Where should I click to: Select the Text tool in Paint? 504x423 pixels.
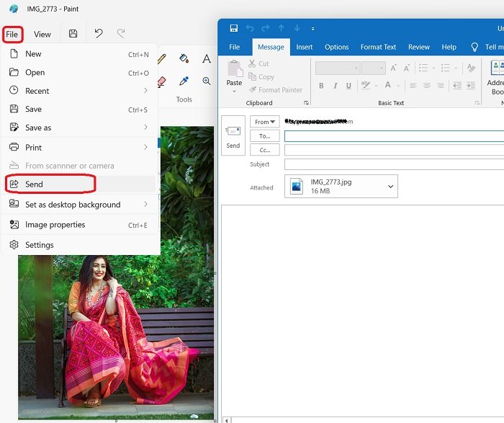207,59
